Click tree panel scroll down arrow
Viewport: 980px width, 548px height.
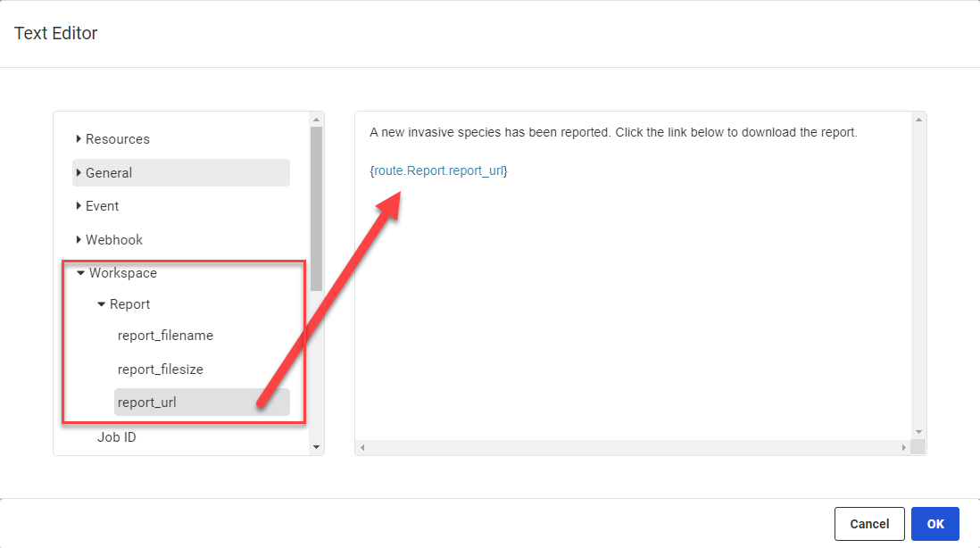click(x=316, y=446)
